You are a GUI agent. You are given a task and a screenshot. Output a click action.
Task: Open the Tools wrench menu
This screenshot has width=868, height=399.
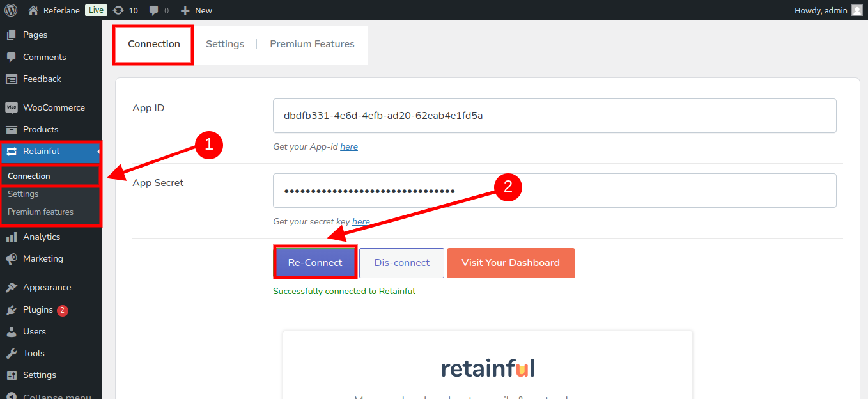coord(33,353)
